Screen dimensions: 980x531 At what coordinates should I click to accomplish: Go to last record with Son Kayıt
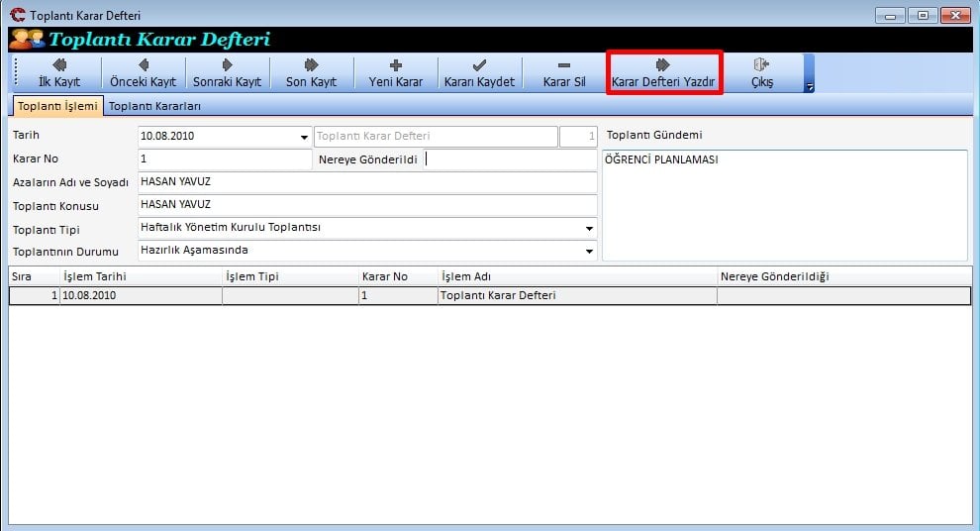point(311,73)
